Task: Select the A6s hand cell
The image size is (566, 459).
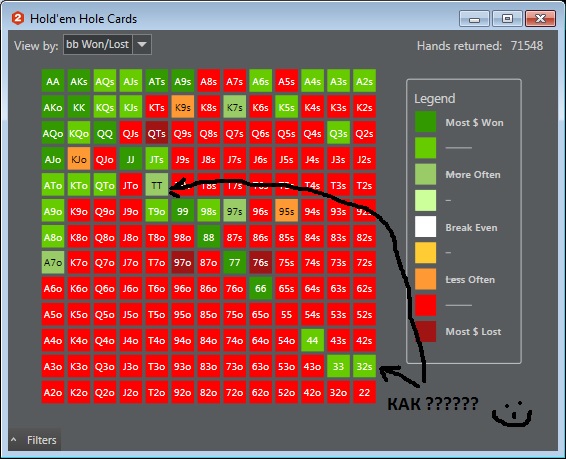Action: [x=261, y=81]
